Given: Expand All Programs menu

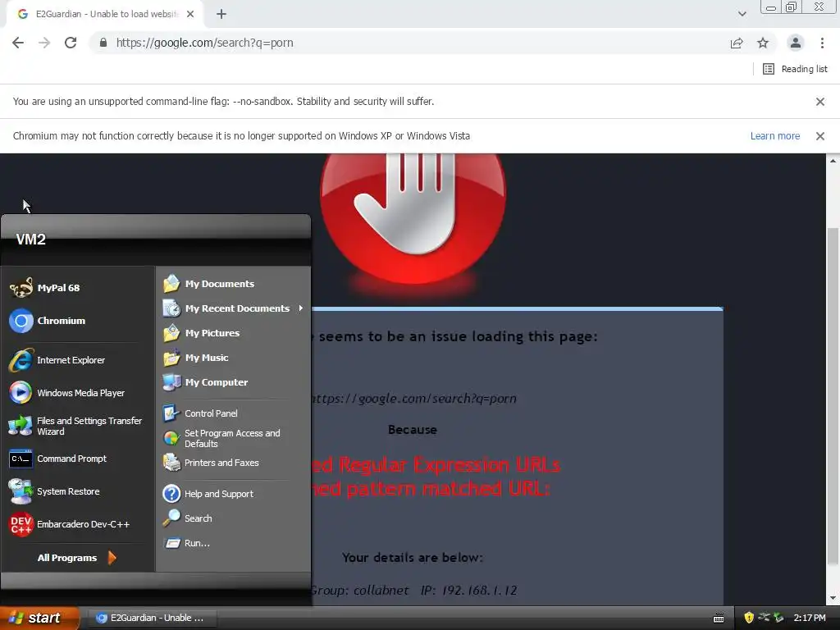Looking at the screenshot, I should (x=76, y=558).
